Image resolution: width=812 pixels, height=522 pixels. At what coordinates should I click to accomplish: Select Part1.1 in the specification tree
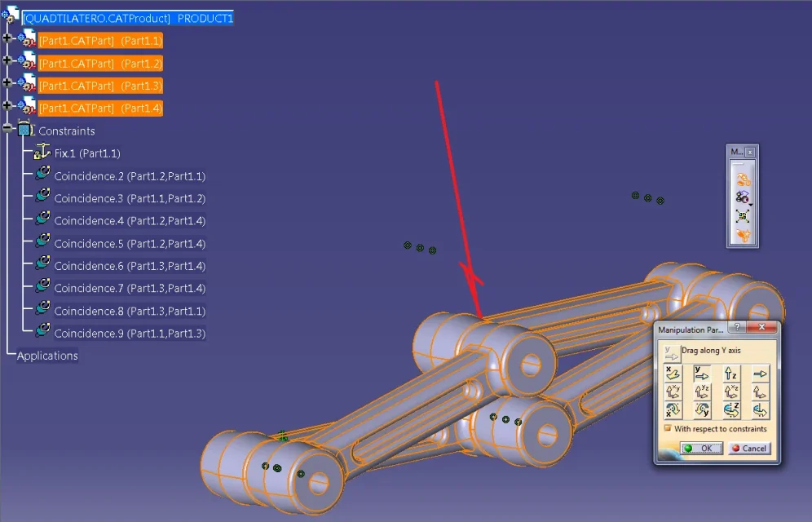point(100,41)
